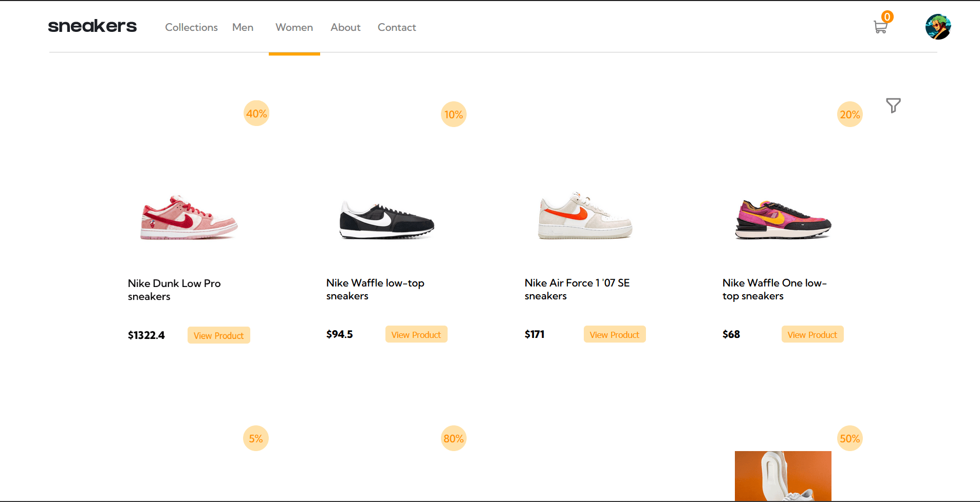Image resolution: width=980 pixels, height=502 pixels.
Task: View Product for Nike Dunk Low Pro
Action: [x=219, y=335]
